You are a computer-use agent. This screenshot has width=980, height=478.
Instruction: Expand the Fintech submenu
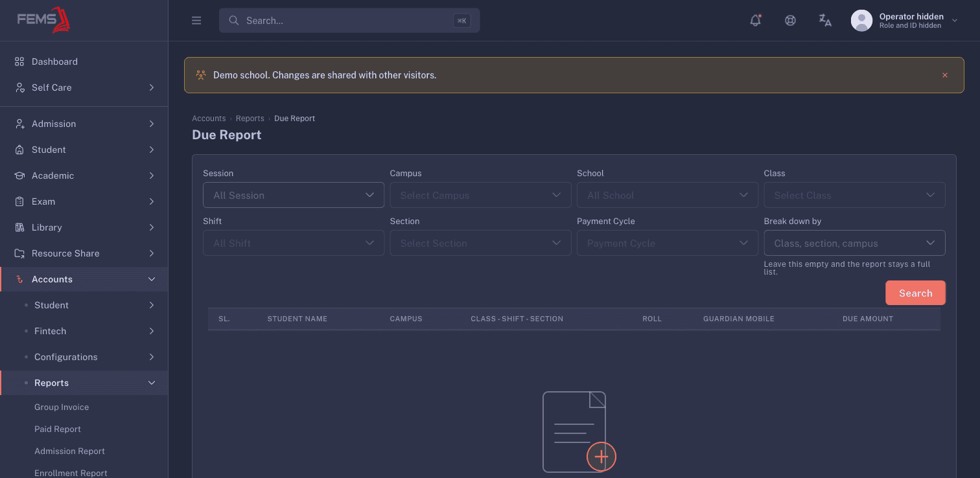(x=152, y=331)
